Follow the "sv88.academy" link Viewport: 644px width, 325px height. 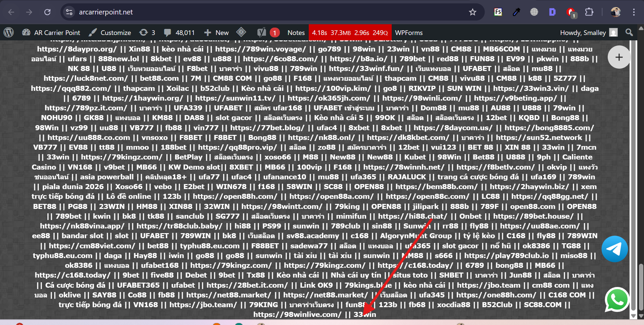pyautogui.click(x=313, y=236)
